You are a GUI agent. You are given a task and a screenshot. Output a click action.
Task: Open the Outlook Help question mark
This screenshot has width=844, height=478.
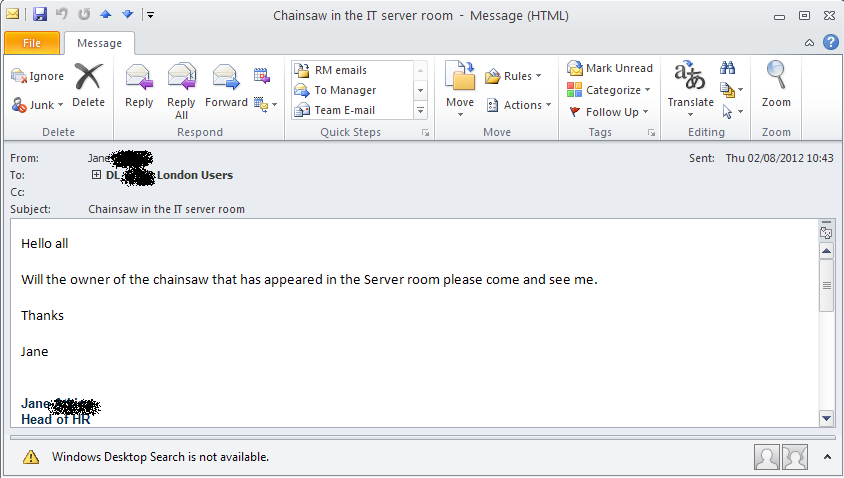tap(830, 42)
